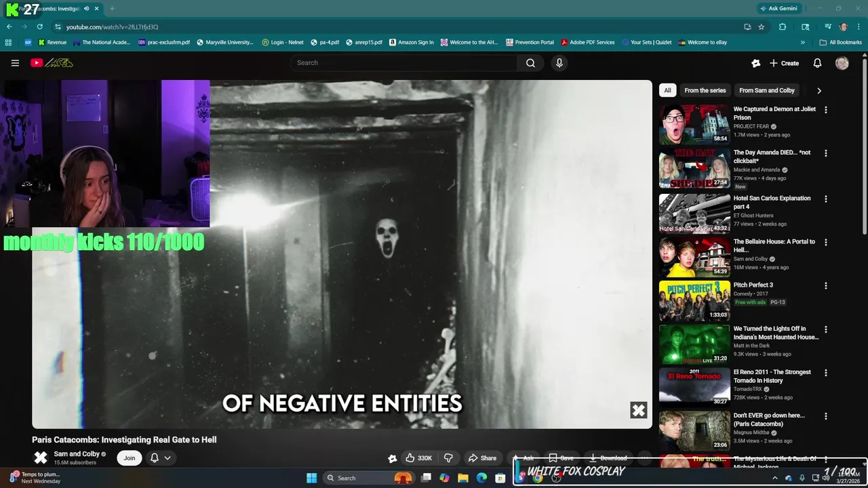Open the Pitch Perfect 3 movie title
This screenshot has width=868, height=488.
click(x=753, y=285)
